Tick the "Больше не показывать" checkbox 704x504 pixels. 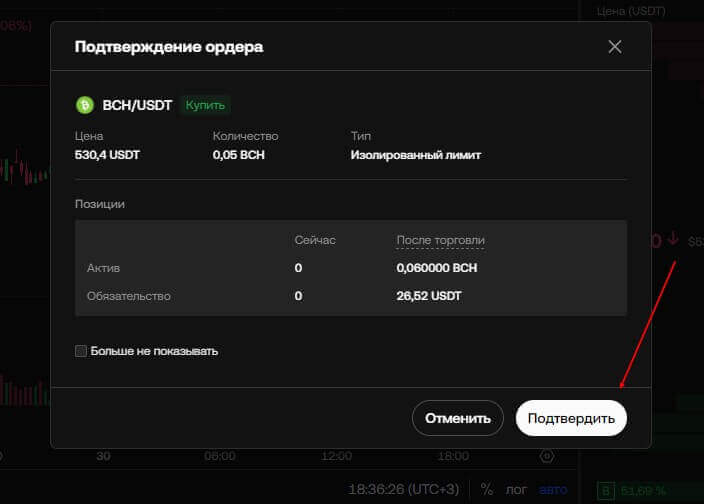pyautogui.click(x=81, y=351)
